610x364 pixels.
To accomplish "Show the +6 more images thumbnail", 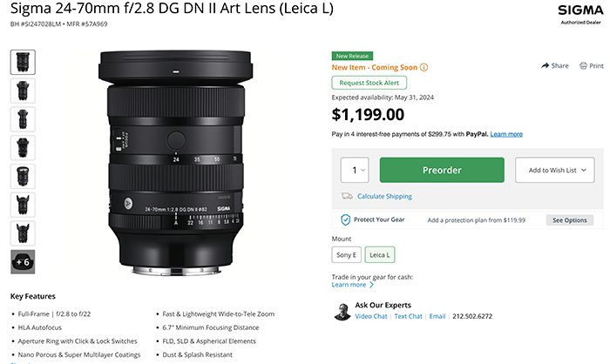I will click(x=23, y=260).
